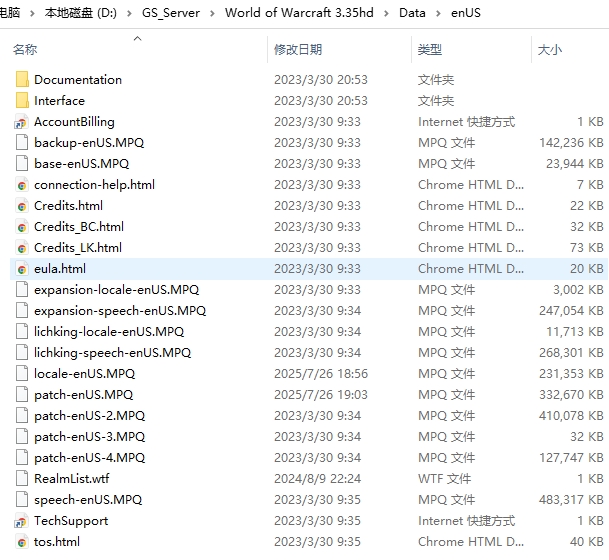Select the RealmList.wtf file icon
Viewport: 609px width, 560px height.
pos(22,478)
